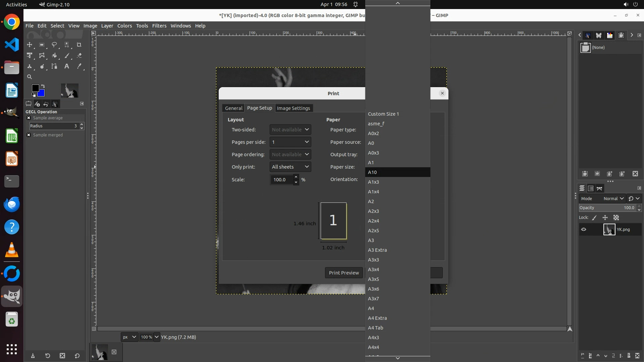Open the Pages per side dropdown
Viewport: 644px width, 362px height.
pos(290,142)
